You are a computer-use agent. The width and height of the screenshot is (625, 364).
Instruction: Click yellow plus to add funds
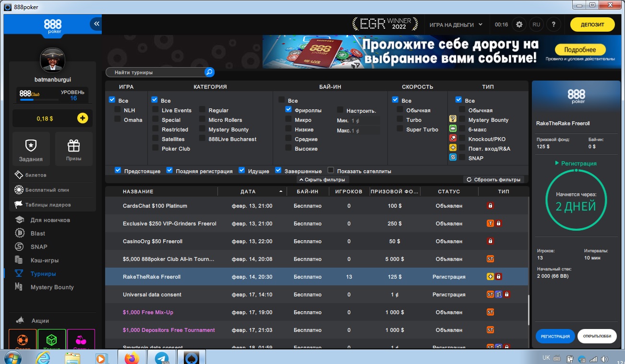[83, 118]
